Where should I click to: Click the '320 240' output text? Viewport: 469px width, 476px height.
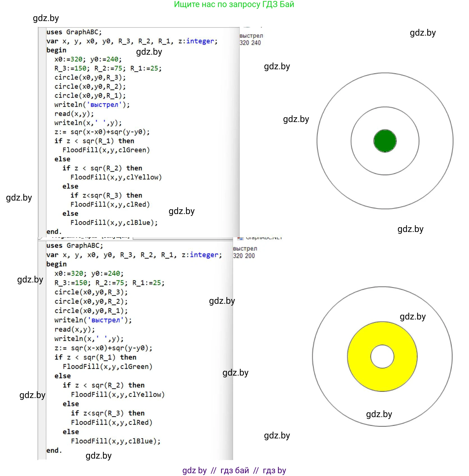(250, 43)
